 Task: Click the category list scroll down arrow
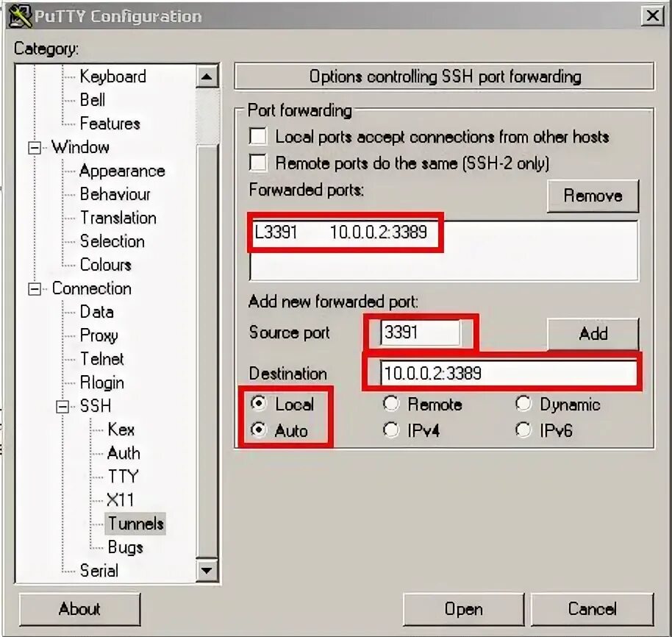pos(207,570)
